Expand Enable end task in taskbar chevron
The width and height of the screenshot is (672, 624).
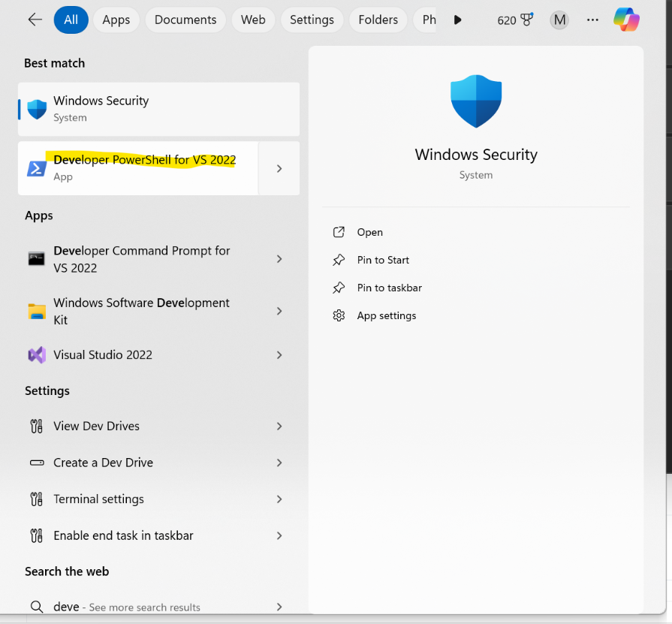pyautogui.click(x=279, y=535)
